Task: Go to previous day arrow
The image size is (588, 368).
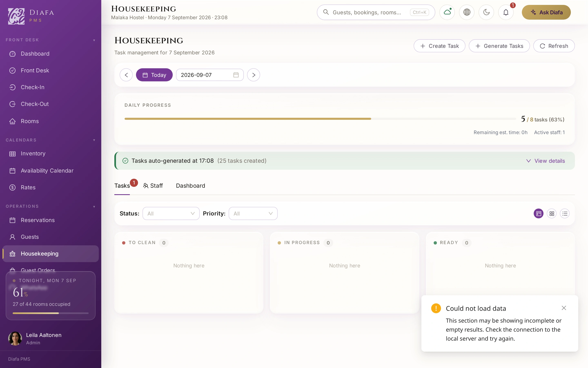Action: click(126, 75)
